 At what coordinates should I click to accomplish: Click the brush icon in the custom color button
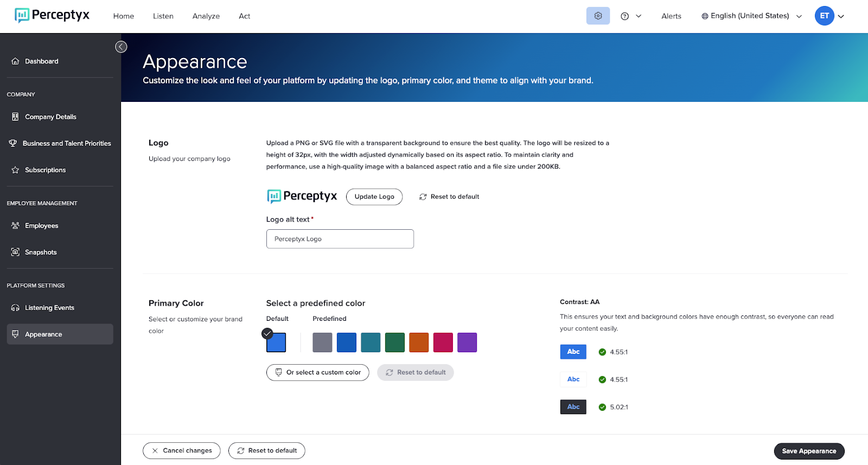278,372
